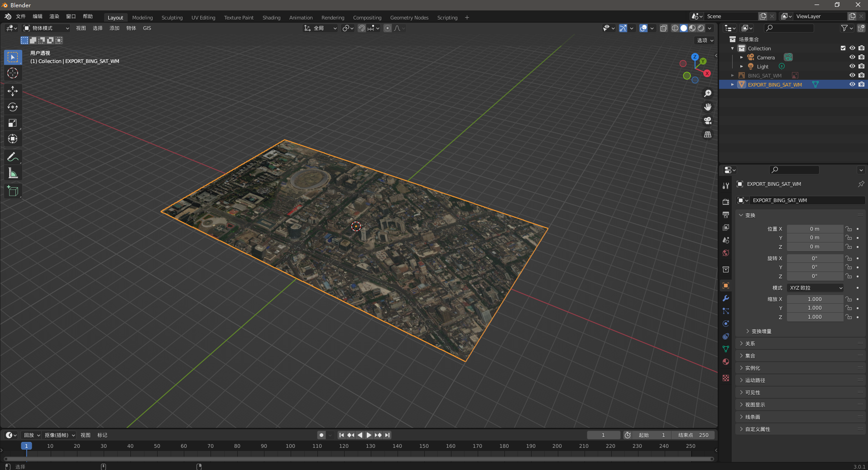This screenshot has width=868, height=470.
Task: Play the animation forward
Action: [x=369, y=435]
